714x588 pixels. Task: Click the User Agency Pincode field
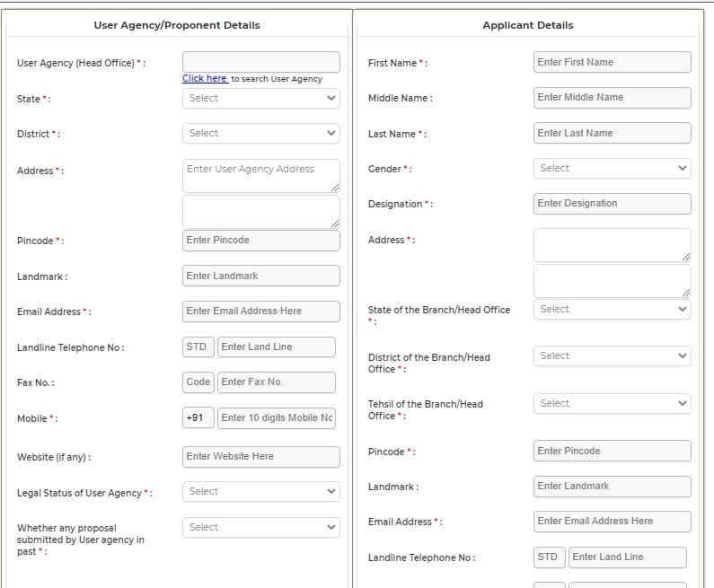click(260, 240)
